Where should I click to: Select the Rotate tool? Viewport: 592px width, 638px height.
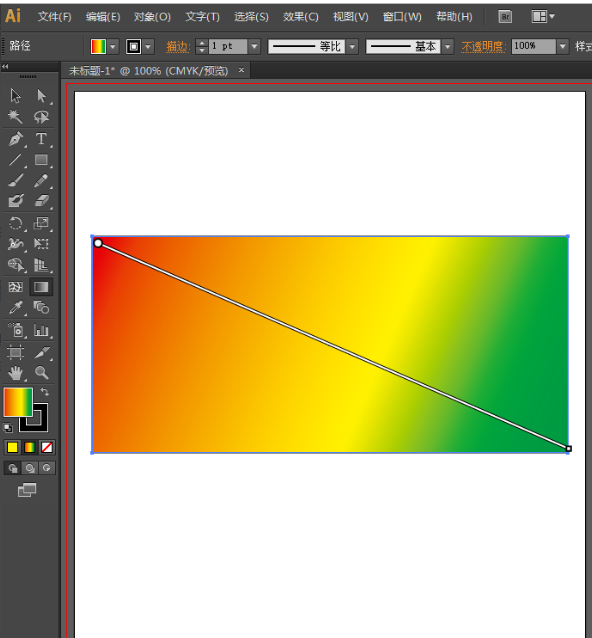15,223
